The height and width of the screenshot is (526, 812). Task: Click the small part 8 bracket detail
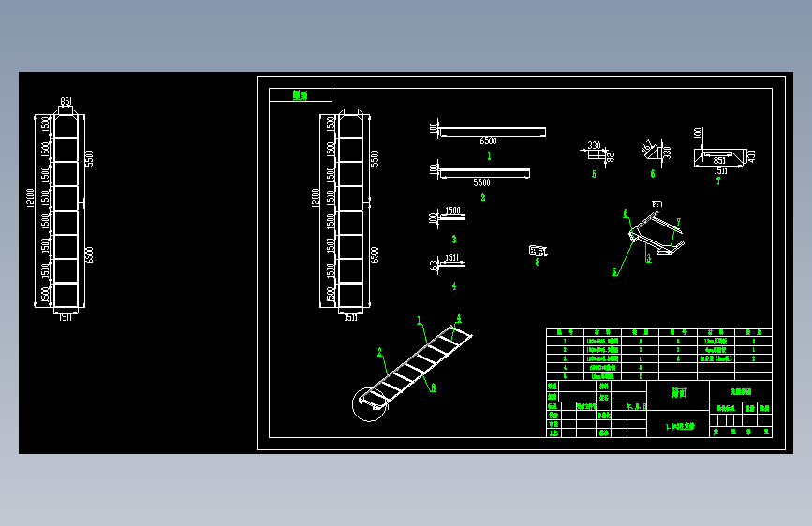(538, 251)
